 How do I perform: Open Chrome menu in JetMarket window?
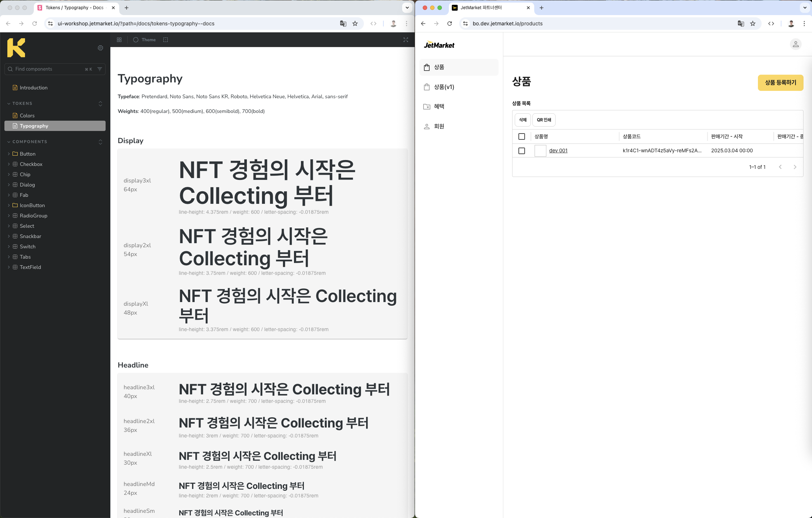tap(804, 24)
